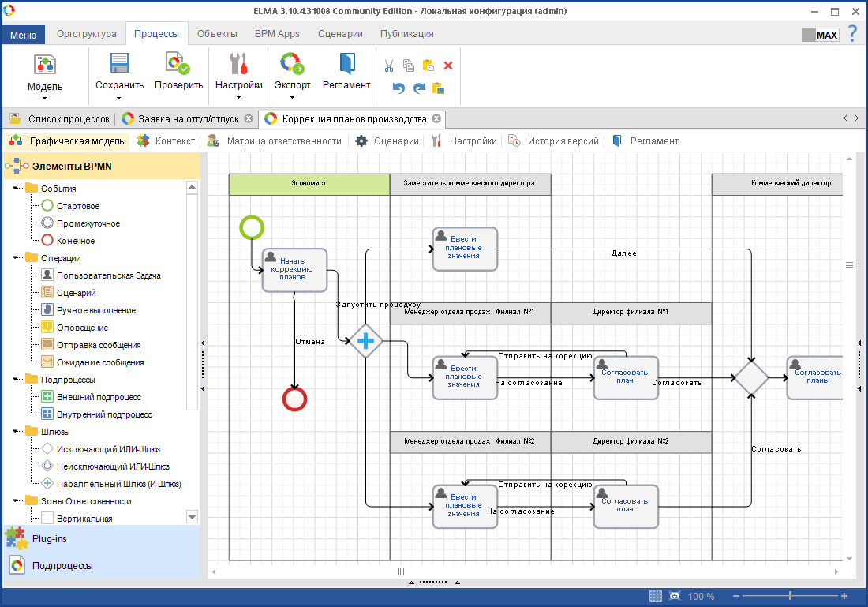The image size is (868, 607).
Task: Pick the Конечное event element
Action: (75, 241)
